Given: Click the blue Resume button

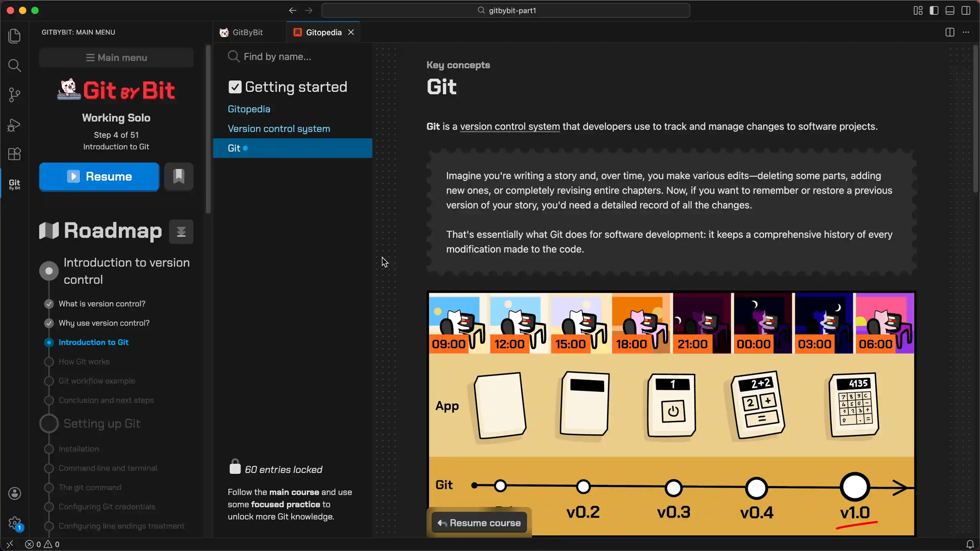Looking at the screenshot, I should click(x=99, y=176).
